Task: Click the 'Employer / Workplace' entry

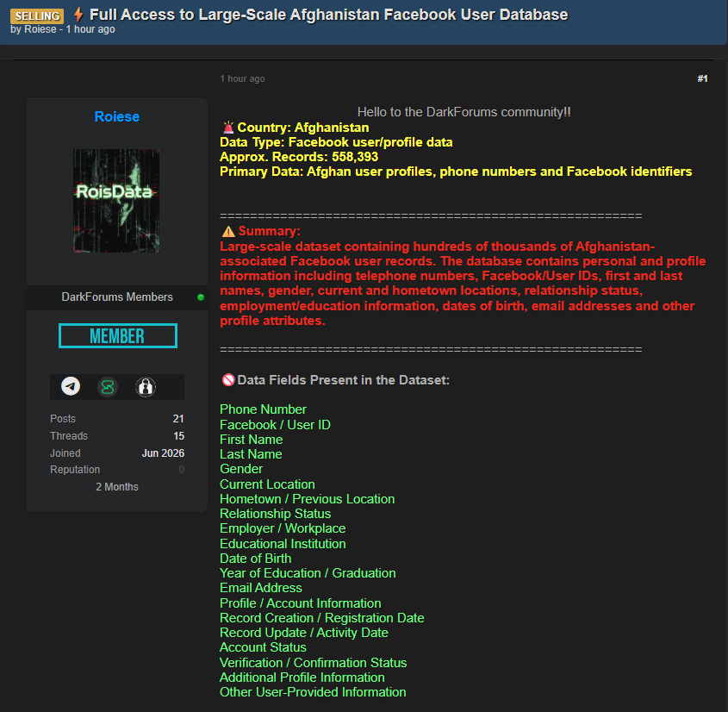Action: (283, 528)
